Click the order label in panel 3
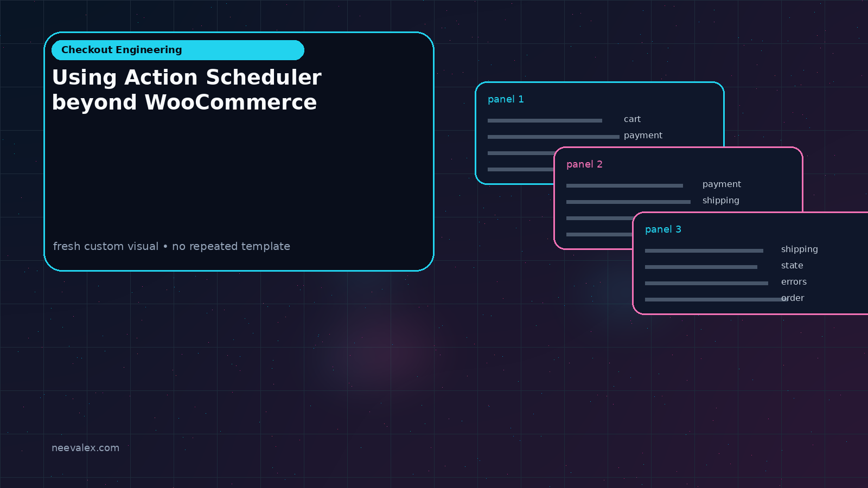868x488 pixels. (x=793, y=298)
